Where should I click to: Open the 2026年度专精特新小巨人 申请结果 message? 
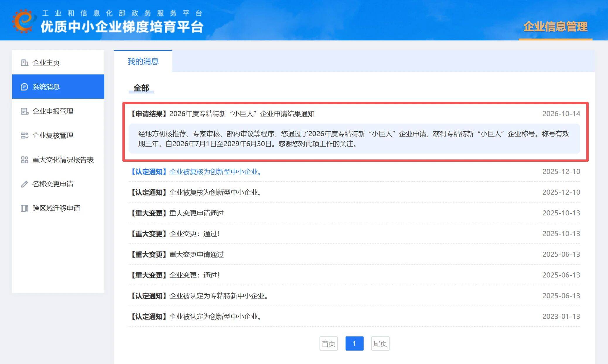(x=222, y=114)
